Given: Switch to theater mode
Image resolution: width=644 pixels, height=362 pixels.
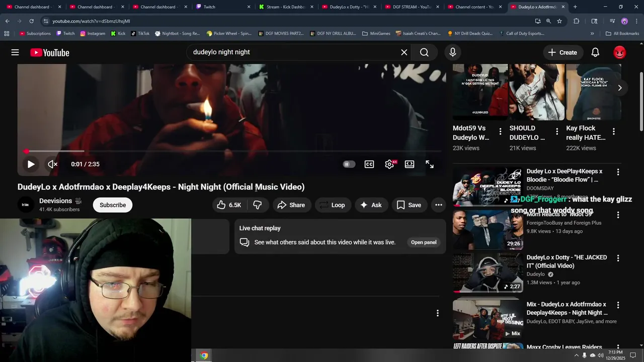Looking at the screenshot, I should coord(410,164).
